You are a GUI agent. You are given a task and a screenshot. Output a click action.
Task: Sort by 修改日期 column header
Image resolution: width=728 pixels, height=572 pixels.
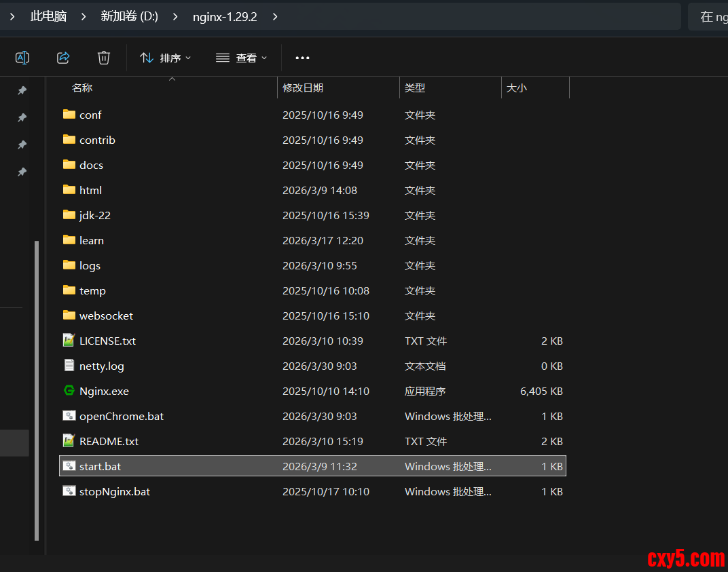303,88
